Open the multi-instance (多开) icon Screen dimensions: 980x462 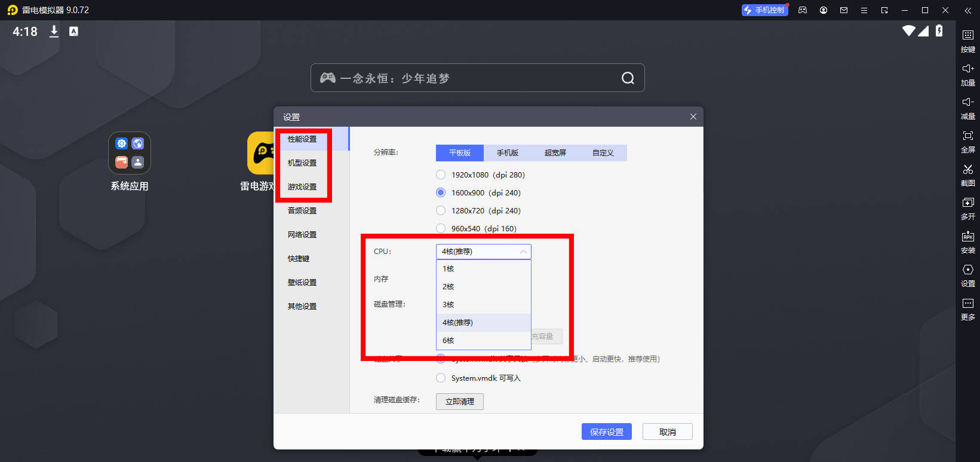(967, 203)
